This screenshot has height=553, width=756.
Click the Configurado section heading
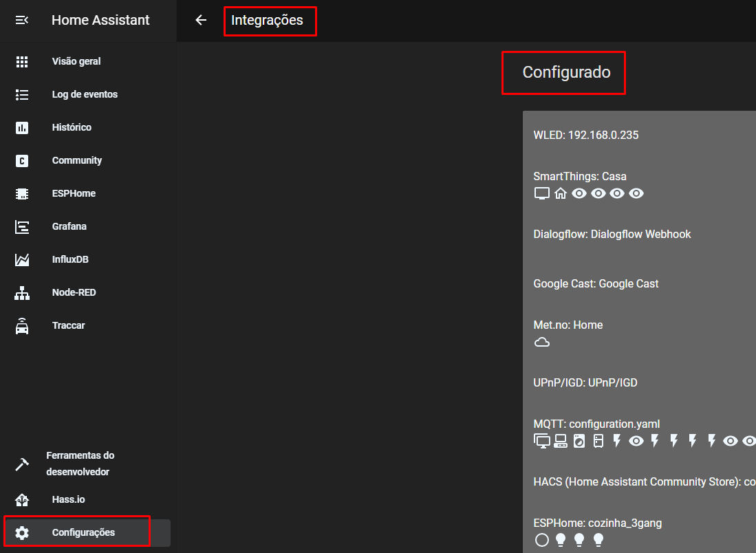point(567,72)
